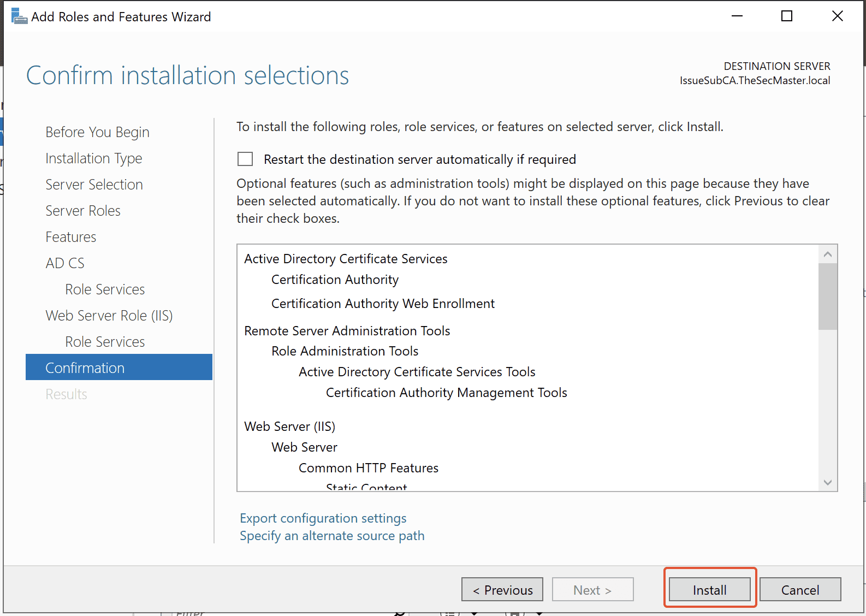866x616 pixels.
Task: Click the scroll down arrow in selections list
Action: click(x=828, y=482)
